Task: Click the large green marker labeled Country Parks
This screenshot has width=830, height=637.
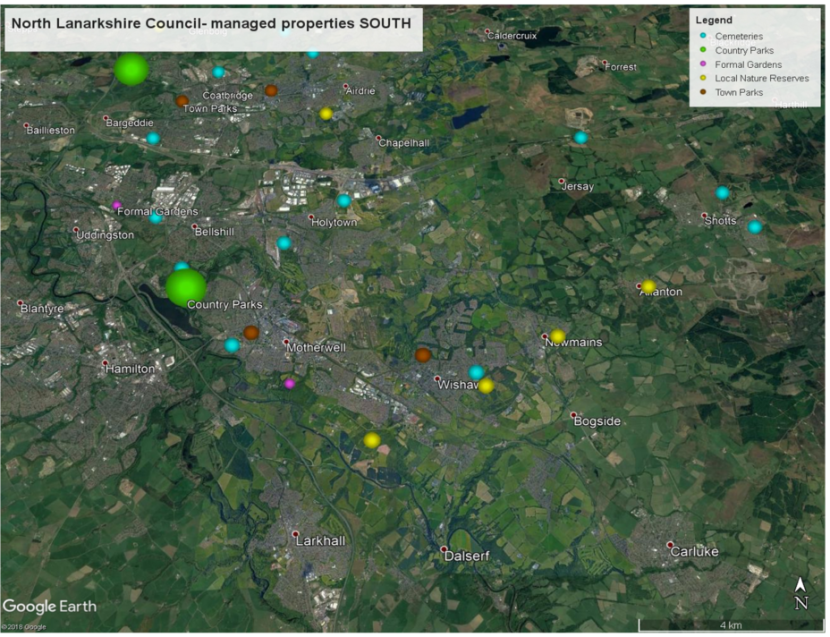Action: tap(186, 288)
